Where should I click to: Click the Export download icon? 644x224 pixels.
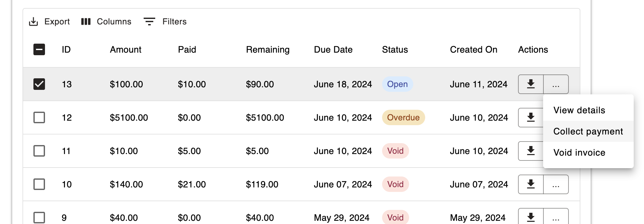[33, 22]
